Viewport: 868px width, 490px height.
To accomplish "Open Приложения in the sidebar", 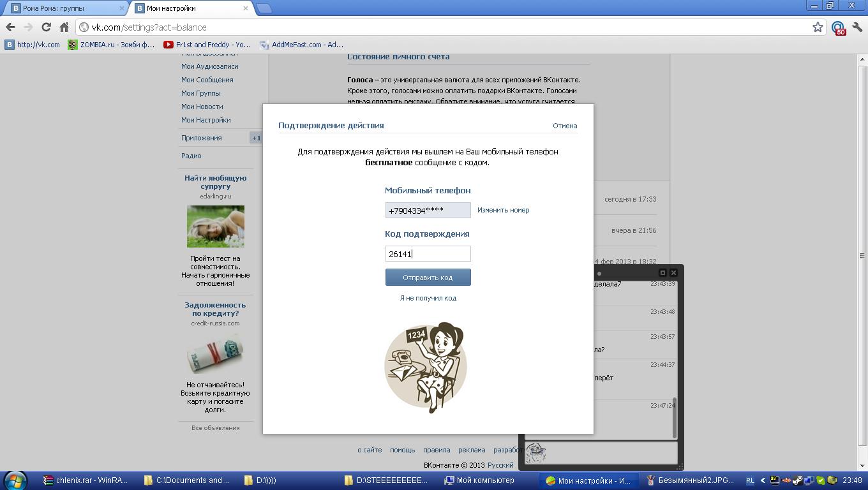I will pyautogui.click(x=201, y=138).
